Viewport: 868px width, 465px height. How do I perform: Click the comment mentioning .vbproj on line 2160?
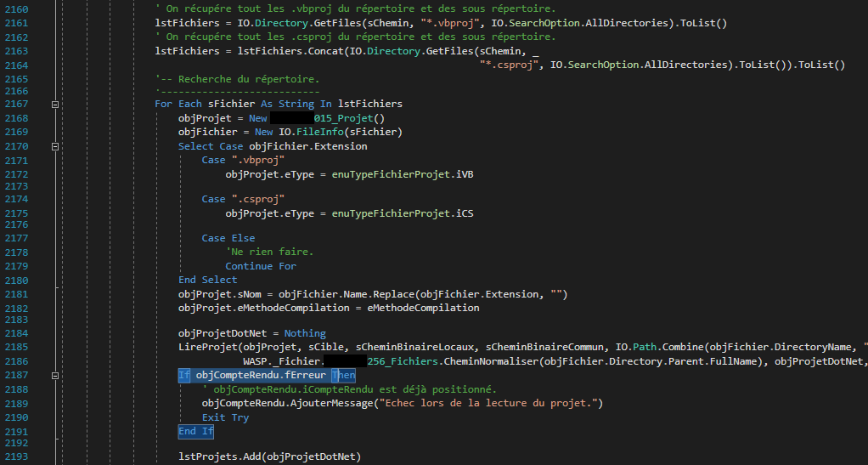click(355, 9)
